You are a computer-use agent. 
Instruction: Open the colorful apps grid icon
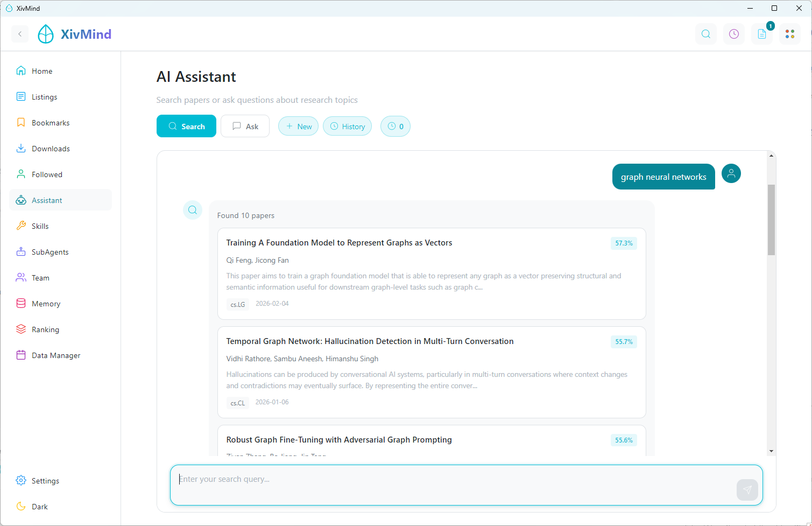click(790, 34)
